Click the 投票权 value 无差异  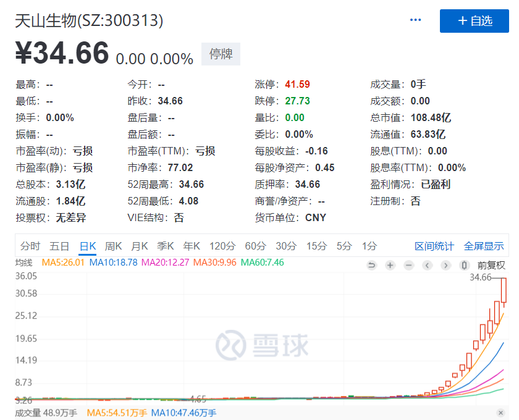(x=71, y=218)
